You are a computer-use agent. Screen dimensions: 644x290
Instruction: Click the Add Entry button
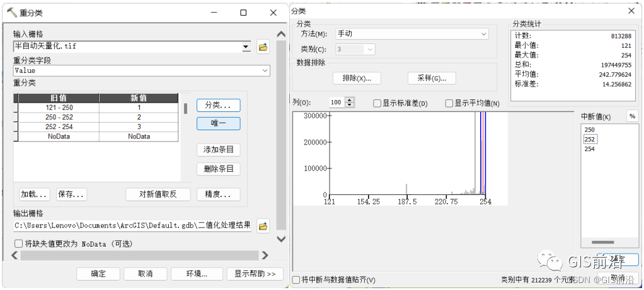tap(219, 150)
